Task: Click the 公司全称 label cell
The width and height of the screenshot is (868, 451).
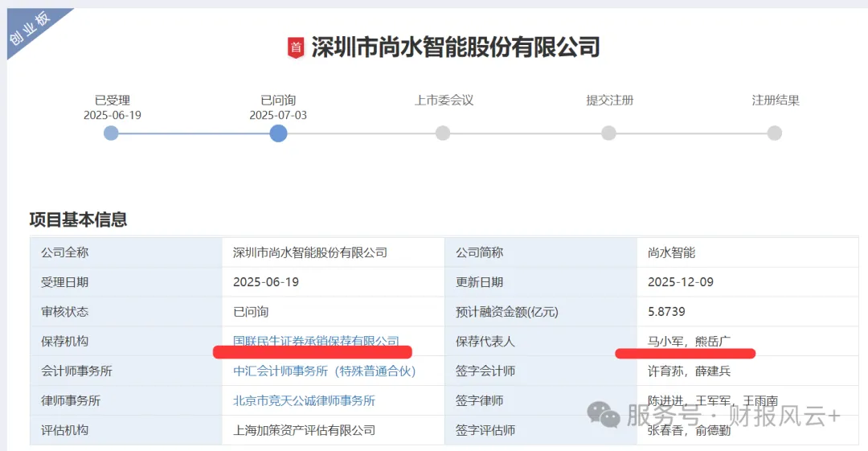Action: (126, 252)
